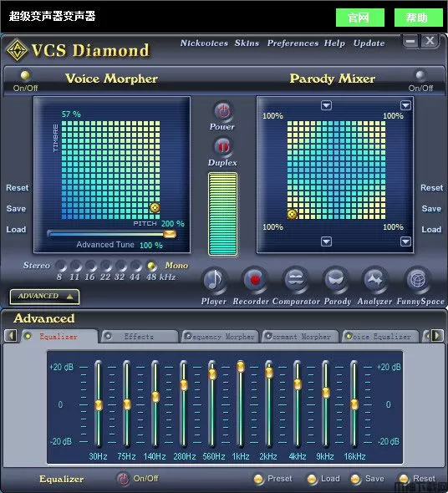Click Reset beside Voice Morpher
The height and width of the screenshot is (493, 448).
pyautogui.click(x=18, y=188)
